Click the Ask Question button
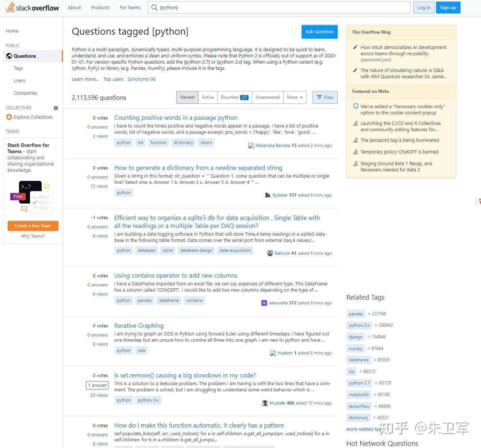Screen dimensions: 481x448 pos(319,32)
